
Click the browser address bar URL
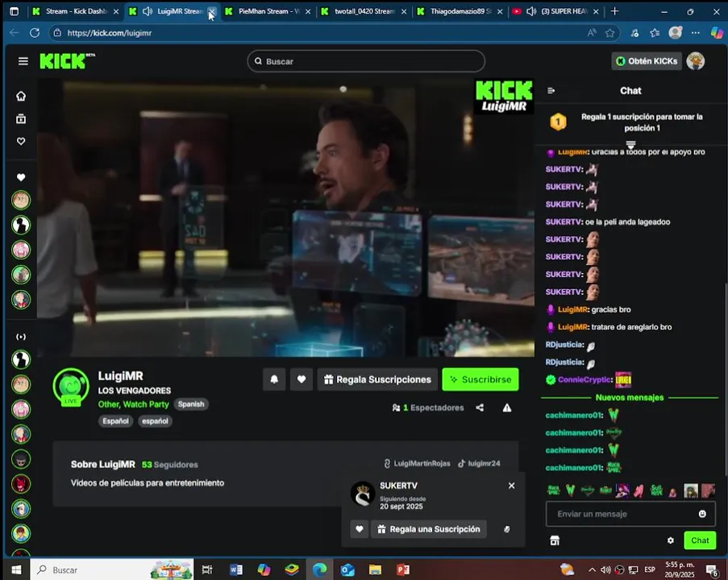[x=110, y=33]
